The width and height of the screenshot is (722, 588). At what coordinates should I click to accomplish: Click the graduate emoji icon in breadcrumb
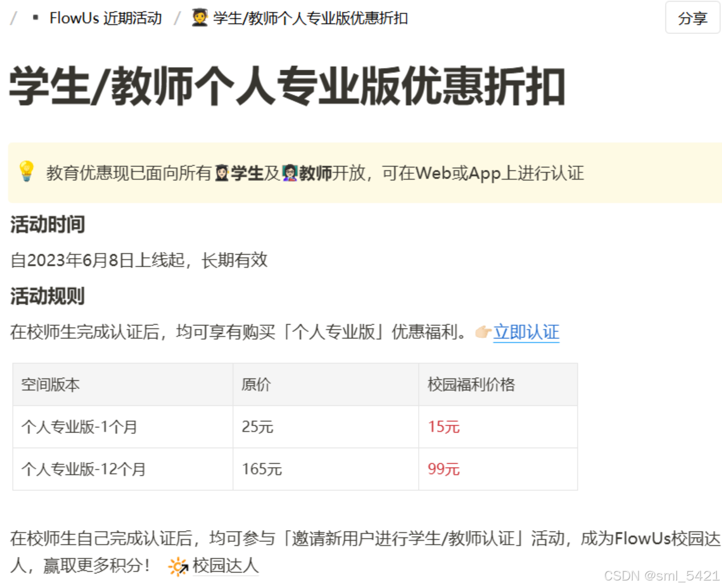coord(200,18)
